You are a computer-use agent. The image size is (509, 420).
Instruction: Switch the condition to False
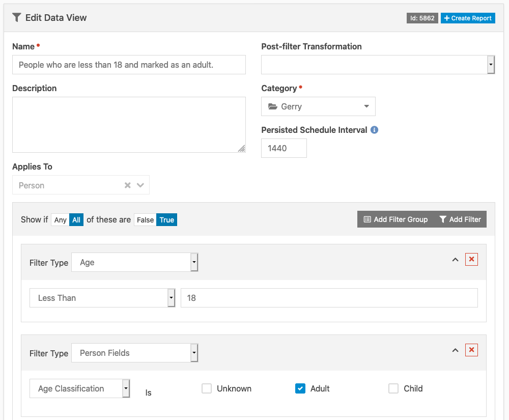click(145, 220)
